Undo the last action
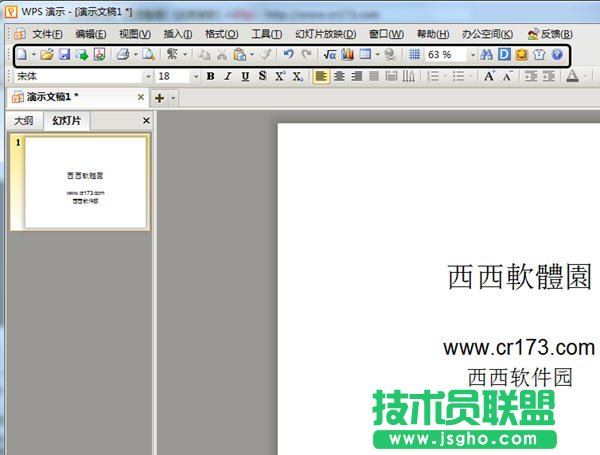The width and height of the screenshot is (600, 455). click(289, 54)
